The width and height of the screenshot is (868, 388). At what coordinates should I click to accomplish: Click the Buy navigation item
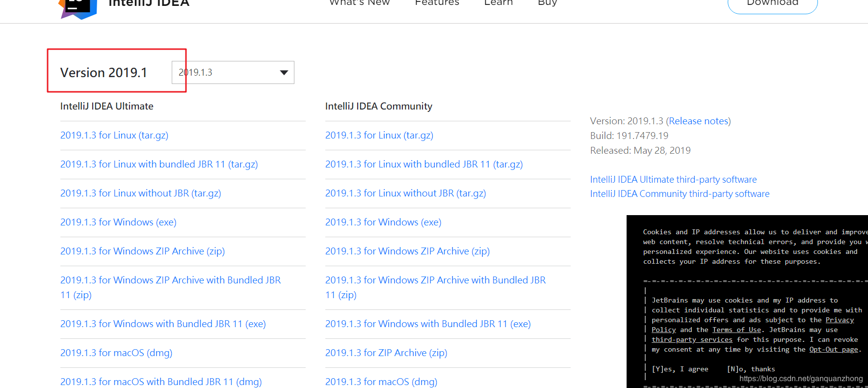[547, 3]
